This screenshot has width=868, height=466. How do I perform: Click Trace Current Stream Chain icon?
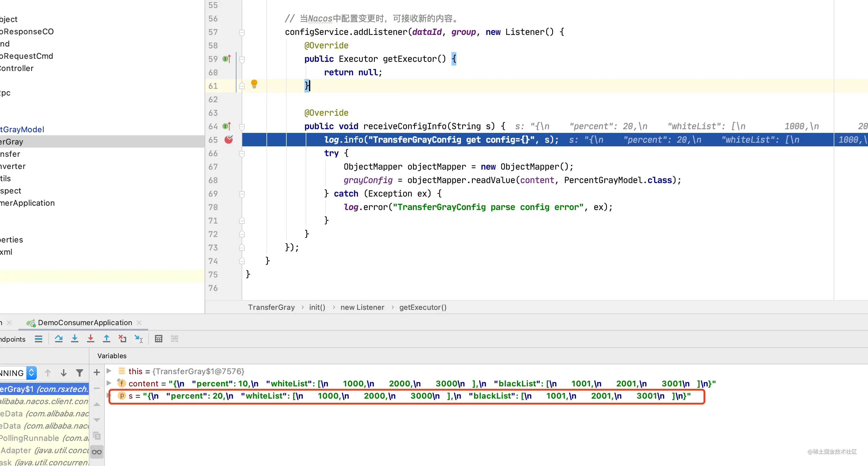tap(175, 339)
